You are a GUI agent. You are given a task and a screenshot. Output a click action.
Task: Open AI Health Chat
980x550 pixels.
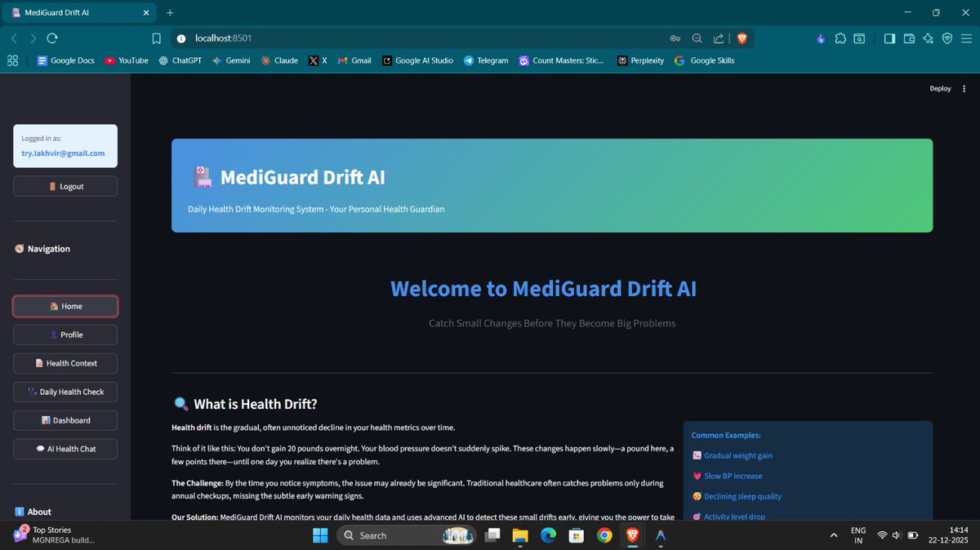[x=65, y=449]
